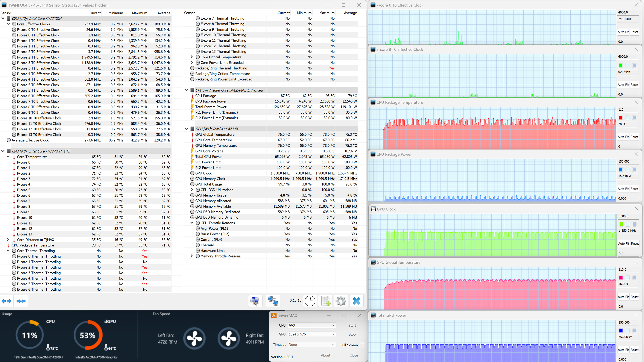Click the red color swatch on CPU Package Temperature graph
The width and height of the screenshot is (644, 362).
[621, 118]
